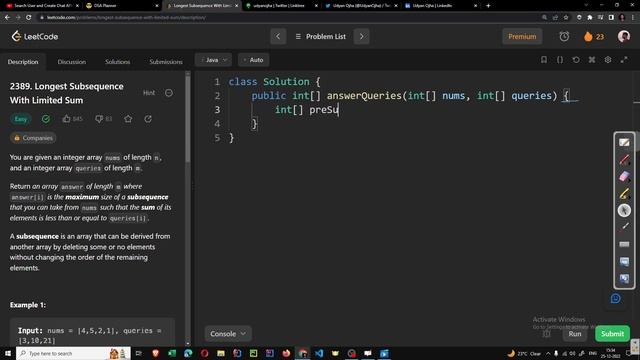Run the code
This screenshot has height=360, width=640.
[x=575, y=333]
